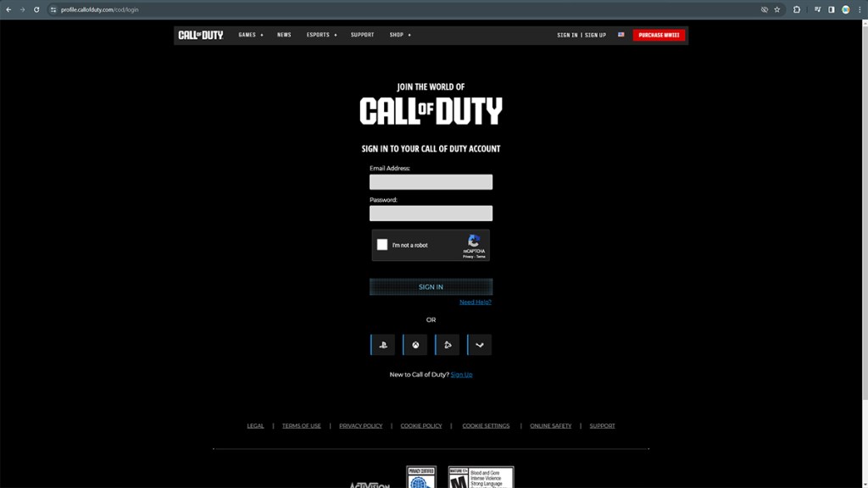
Task: Expand the Games dropdown menu
Action: pyautogui.click(x=249, y=35)
